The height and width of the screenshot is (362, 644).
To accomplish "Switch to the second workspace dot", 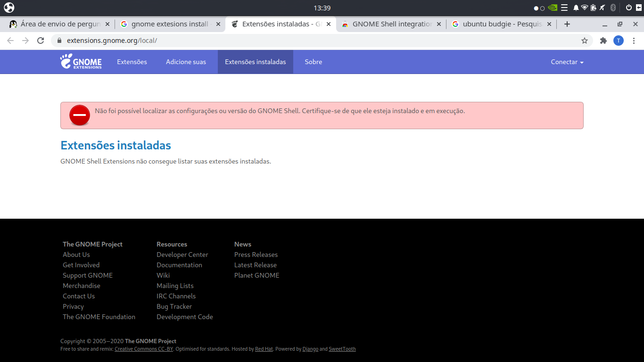I will [542, 8].
